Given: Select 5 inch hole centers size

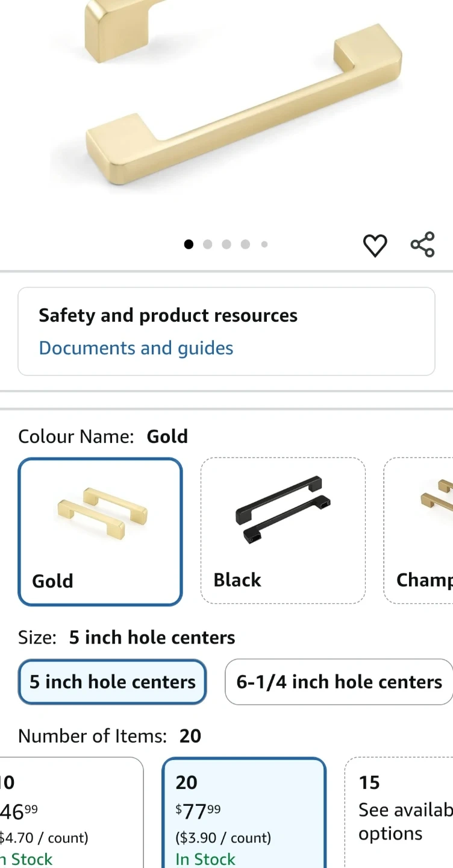Looking at the screenshot, I should (x=113, y=682).
